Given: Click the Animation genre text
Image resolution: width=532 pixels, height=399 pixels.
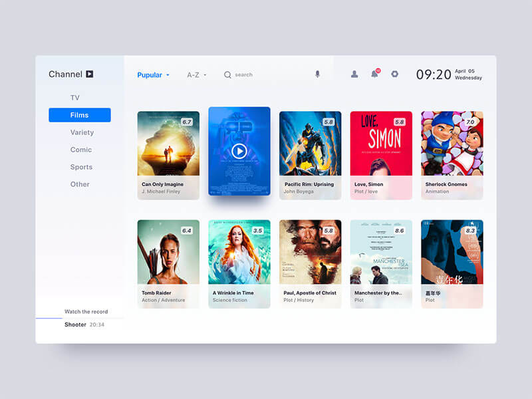Looking at the screenshot, I should pos(437,192).
